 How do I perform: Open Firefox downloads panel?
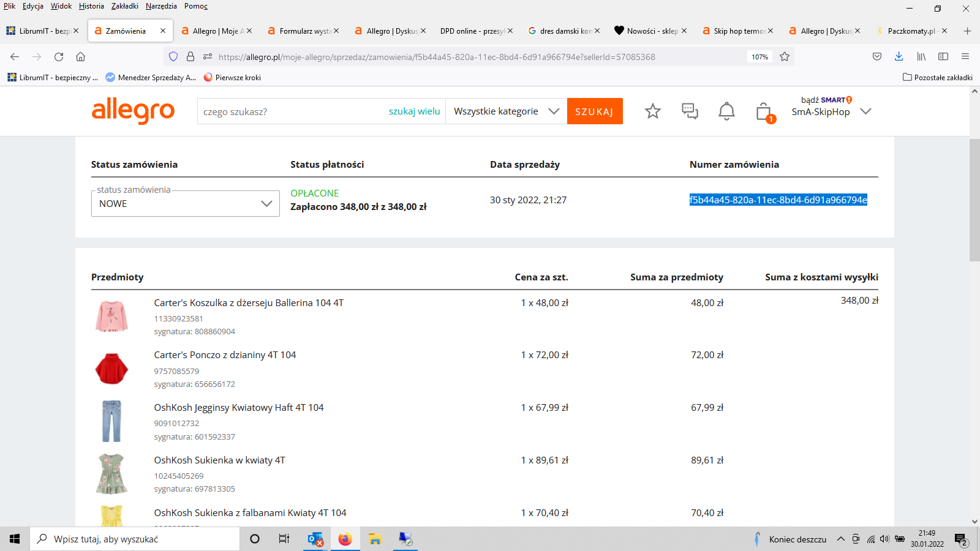coord(899,57)
